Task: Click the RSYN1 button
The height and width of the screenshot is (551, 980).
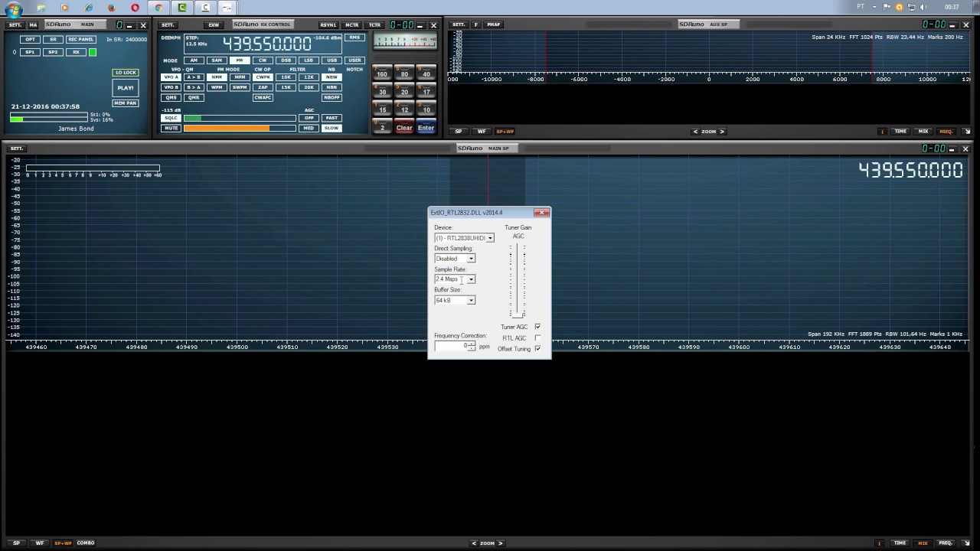Action: click(328, 24)
